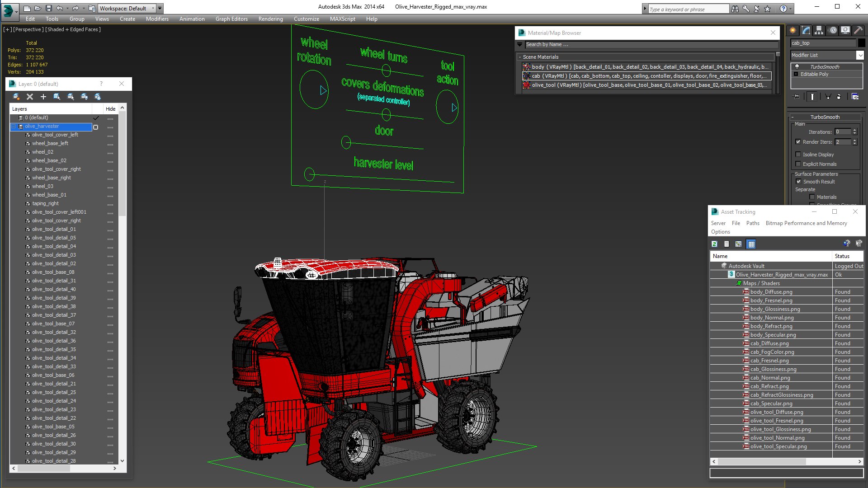Click the Communication Center satellite dish icon

pos(757,9)
